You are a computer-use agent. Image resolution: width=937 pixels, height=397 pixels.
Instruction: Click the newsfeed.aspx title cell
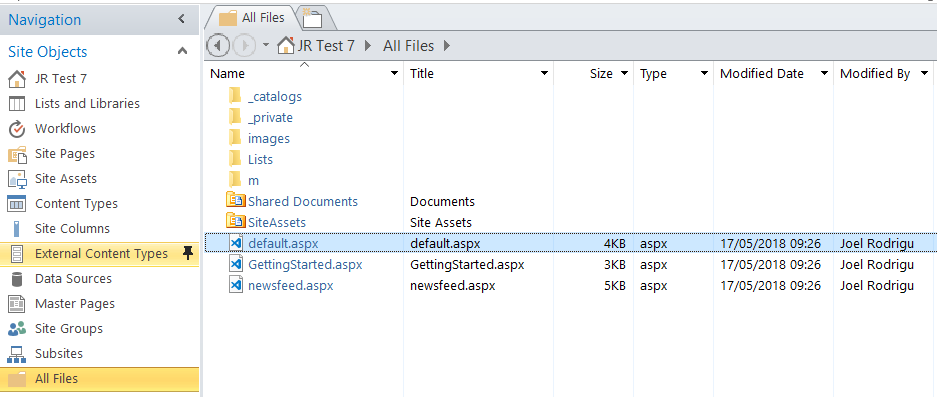(x=453, y=286)
